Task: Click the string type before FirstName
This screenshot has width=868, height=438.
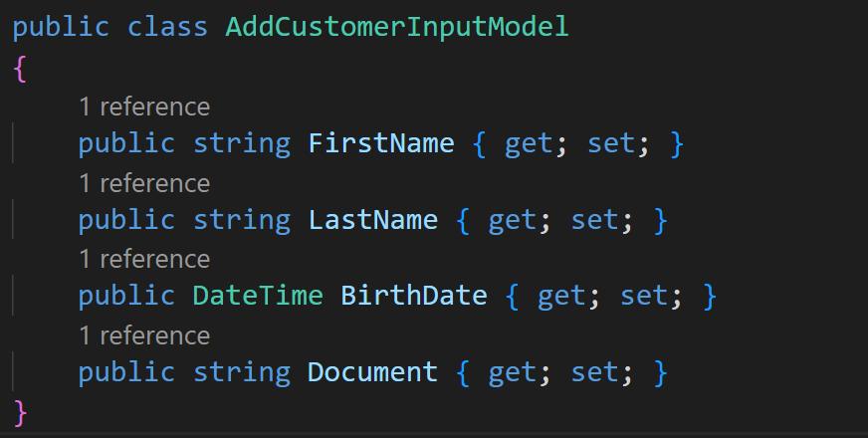Action: [x=242, y=144]
